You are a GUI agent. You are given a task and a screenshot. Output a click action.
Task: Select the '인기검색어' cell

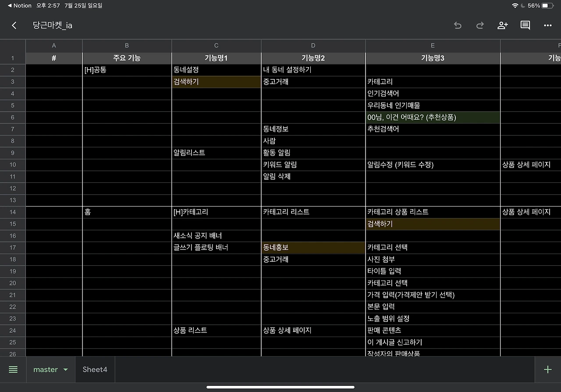tap(433, 94)
